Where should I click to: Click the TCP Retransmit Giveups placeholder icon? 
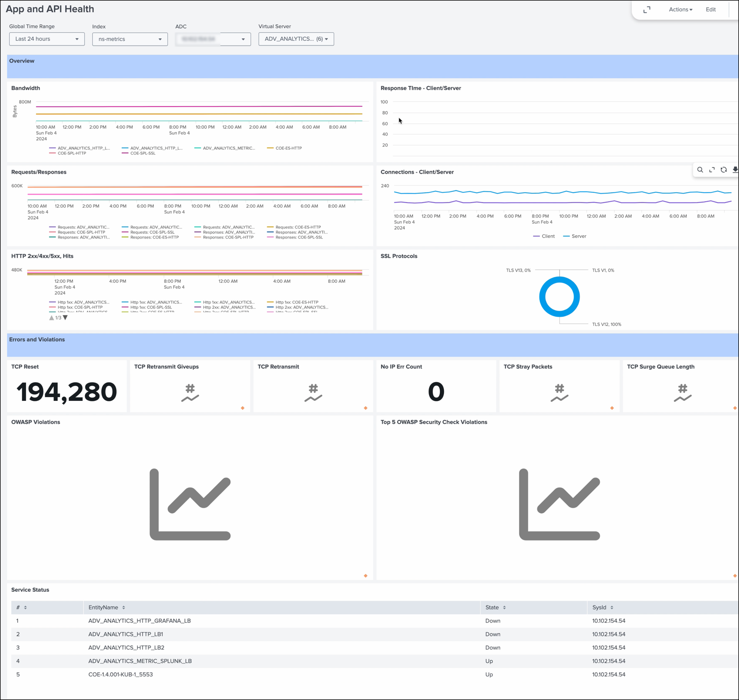coord(190,393)
